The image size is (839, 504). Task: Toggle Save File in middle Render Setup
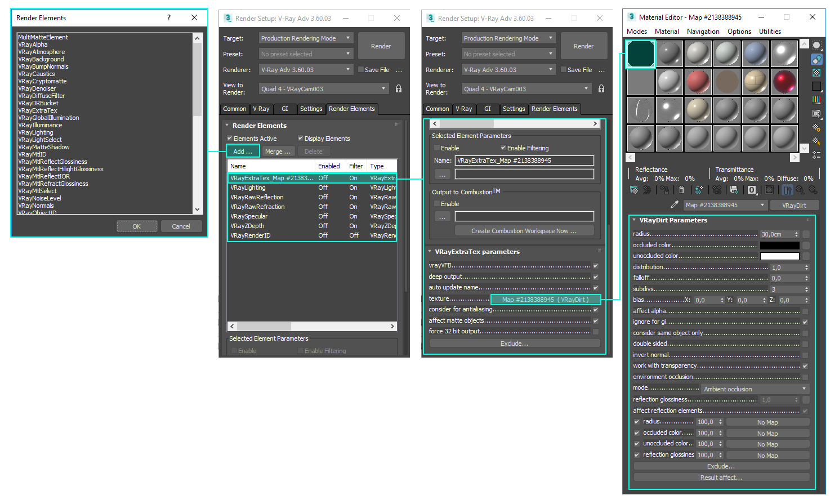pyautogui.click(x=361, y=70)
